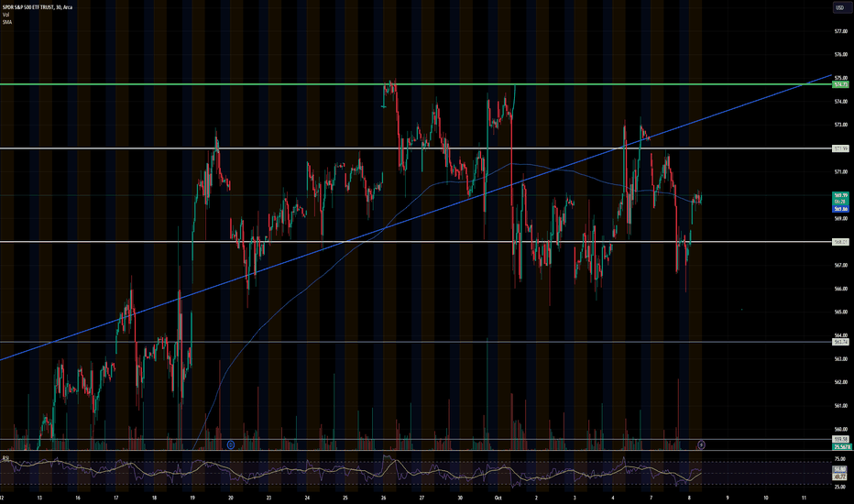Image resolution: width=854 pixels, height=504 pixels.
Task: Click the 576.00 price axis label
Action: click(x=840, y=54)
